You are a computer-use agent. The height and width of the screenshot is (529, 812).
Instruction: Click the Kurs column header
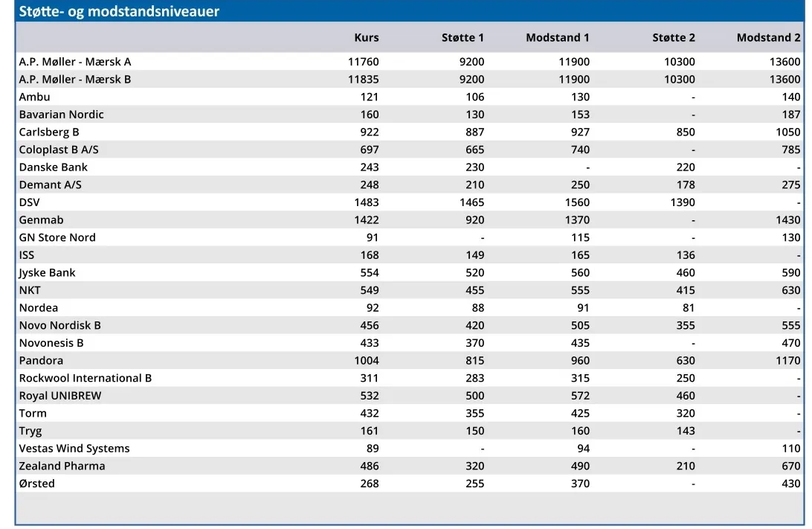click(366, 38)
